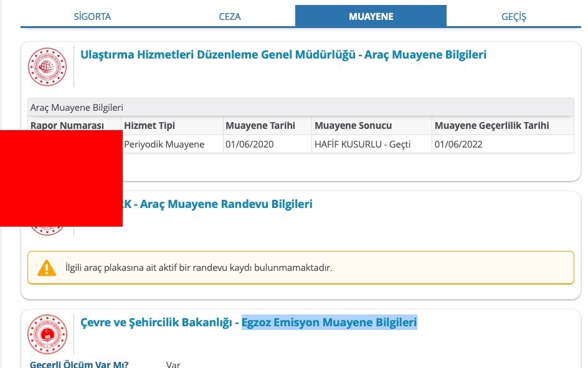This screenshot has width=588, height=368.
Task: Click the highlighted Egzoz Emisyon Muayene Bilgileri text
Action: click(x=329, y=323)
